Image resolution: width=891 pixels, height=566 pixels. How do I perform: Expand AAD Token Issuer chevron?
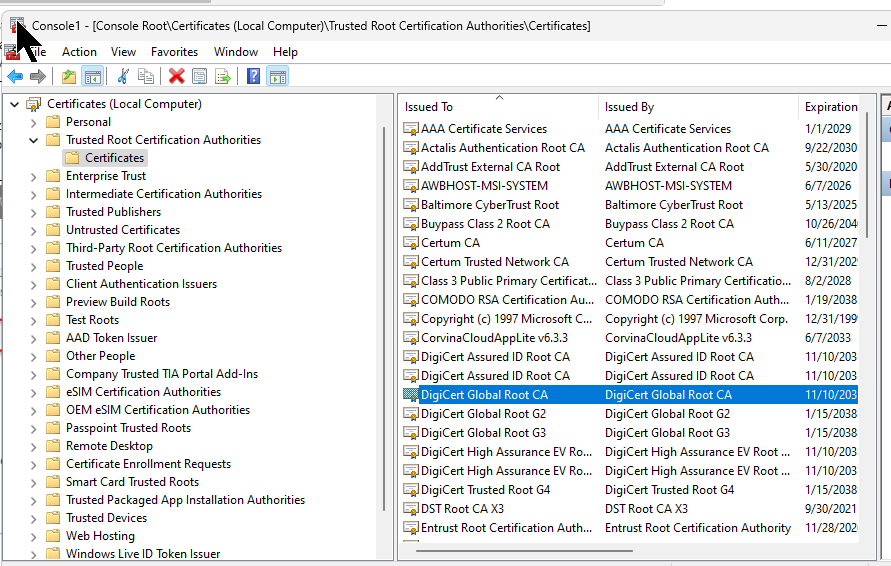coord(34,339)
